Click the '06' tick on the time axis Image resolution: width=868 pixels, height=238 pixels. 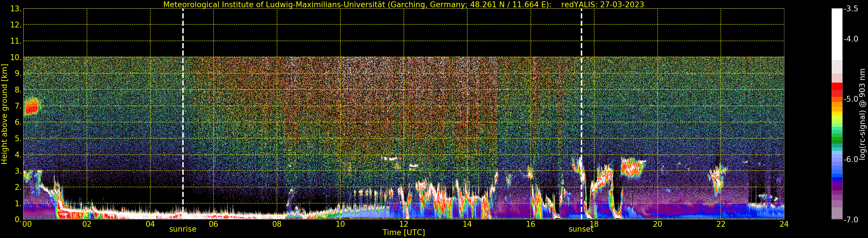tap(214, 224)
